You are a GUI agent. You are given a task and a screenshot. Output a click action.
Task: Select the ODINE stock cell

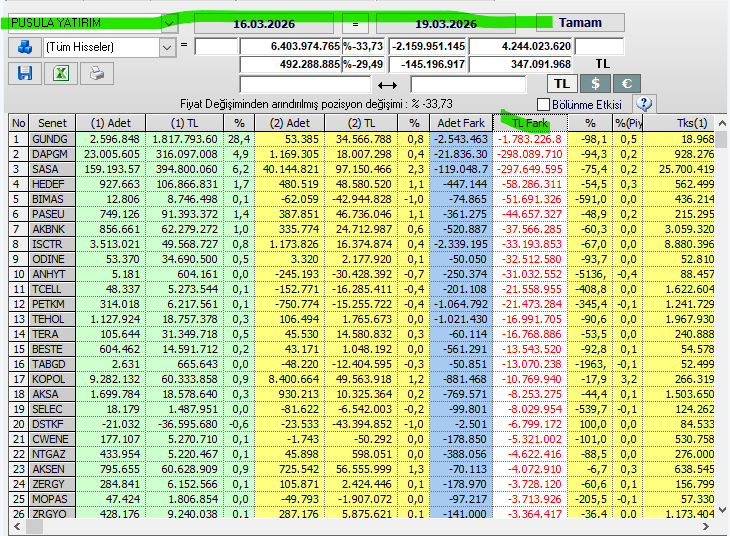52,259
